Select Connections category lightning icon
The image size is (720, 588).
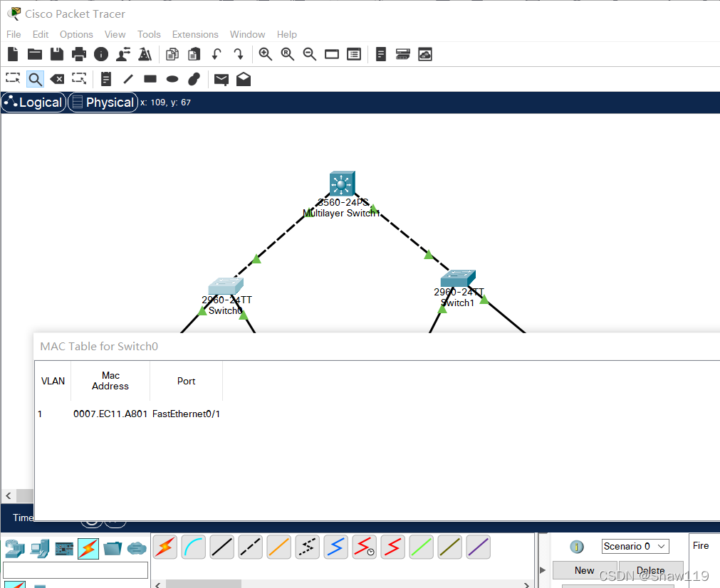(88, 549)
